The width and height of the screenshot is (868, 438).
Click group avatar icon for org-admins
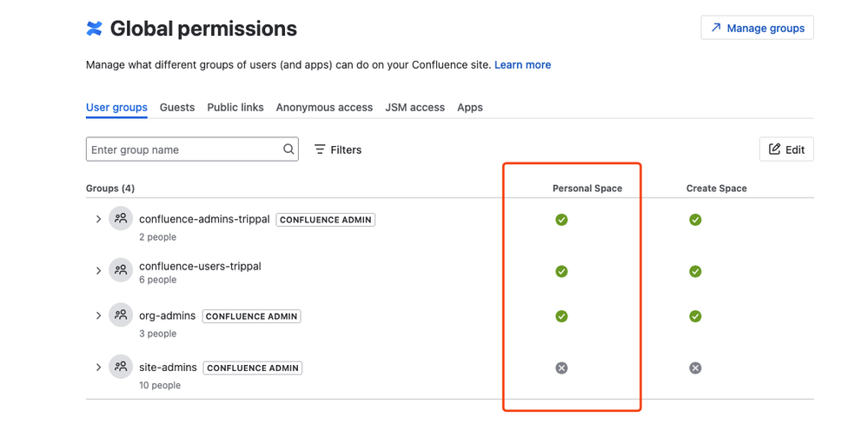(121, 315)
